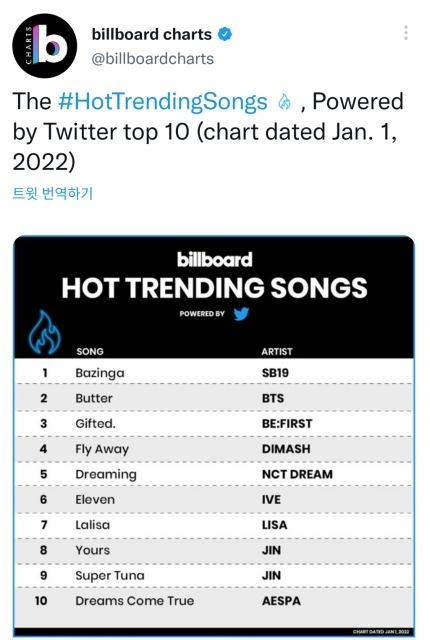This screenshot has width=430, height=640.
Task: Click the neon flame icon in chart
Action: click(44, 332)
